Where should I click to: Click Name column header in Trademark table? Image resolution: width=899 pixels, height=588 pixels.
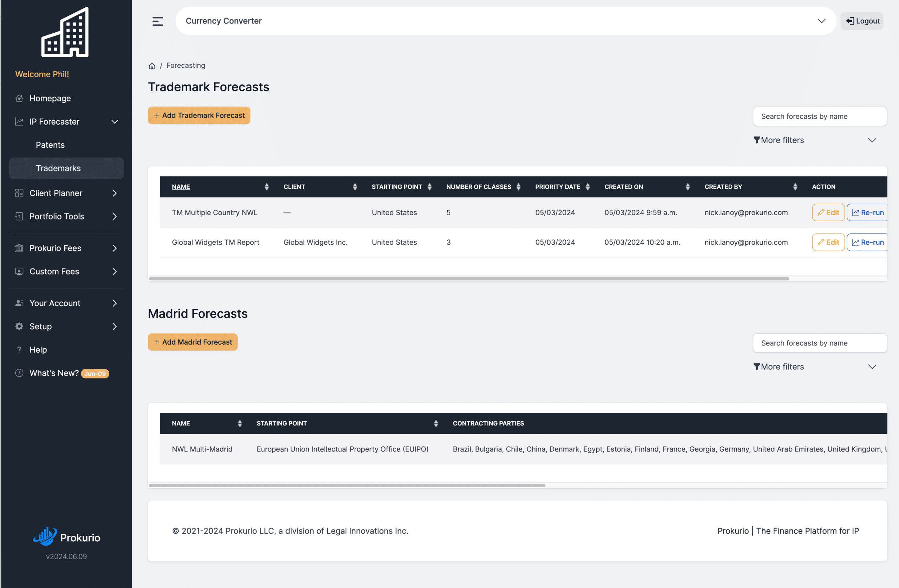[181, 186]
